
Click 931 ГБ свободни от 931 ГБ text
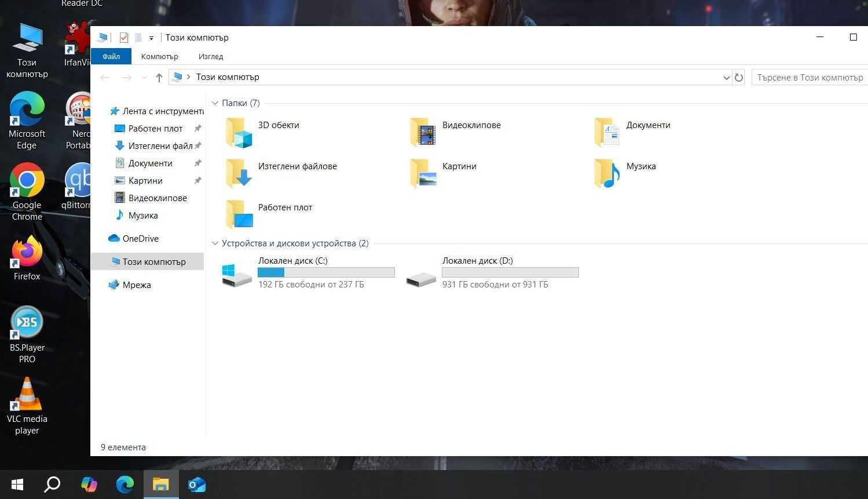point(495,285)
